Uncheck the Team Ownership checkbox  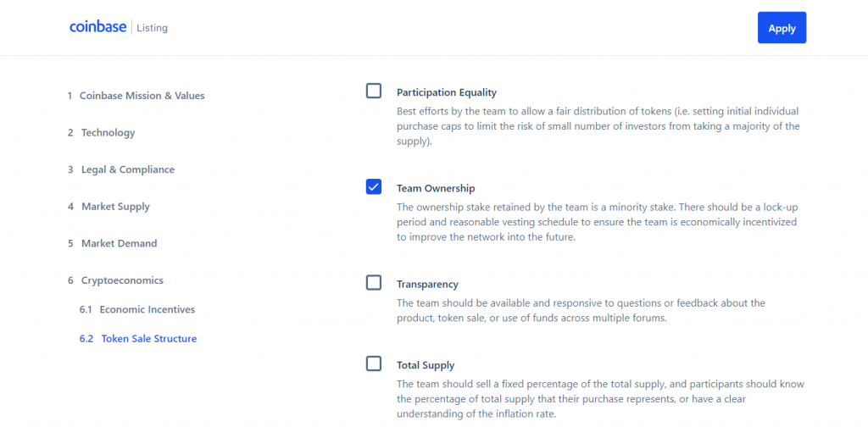(374, 187)
